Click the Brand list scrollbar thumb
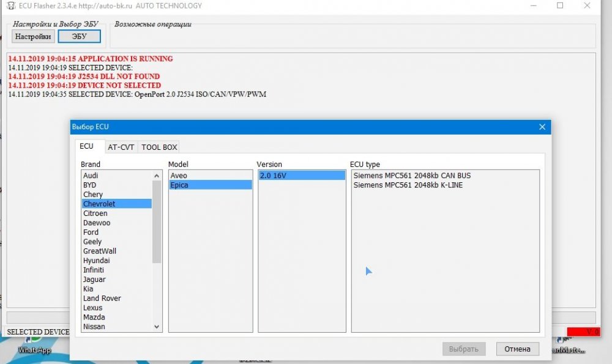 (157, 221)
